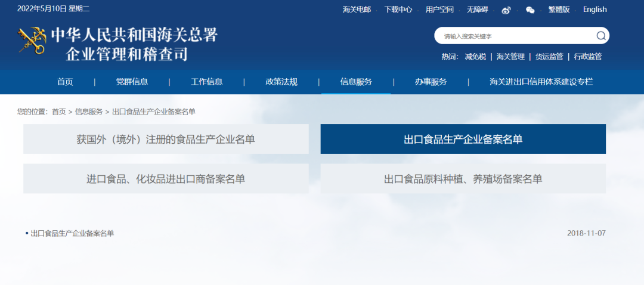The height and width of the screenshot is (285, 644).
Task: Open 下载中心 download center
Action: click(398, 10)
